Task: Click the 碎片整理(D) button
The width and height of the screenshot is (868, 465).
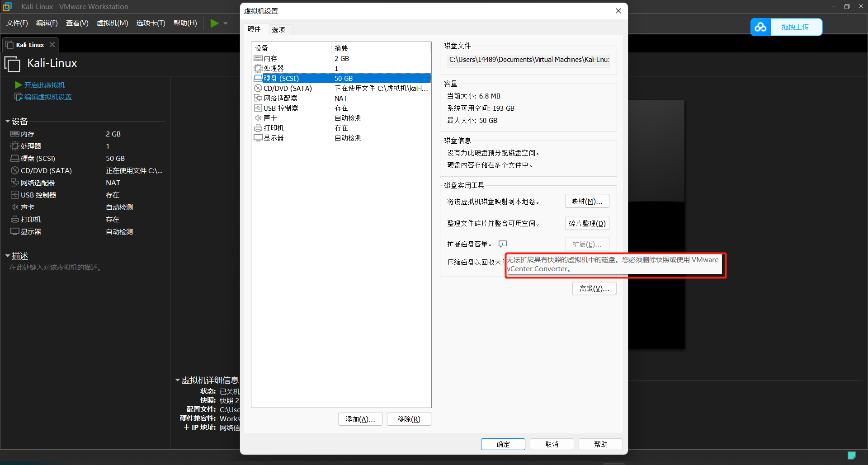Action: 587,223
